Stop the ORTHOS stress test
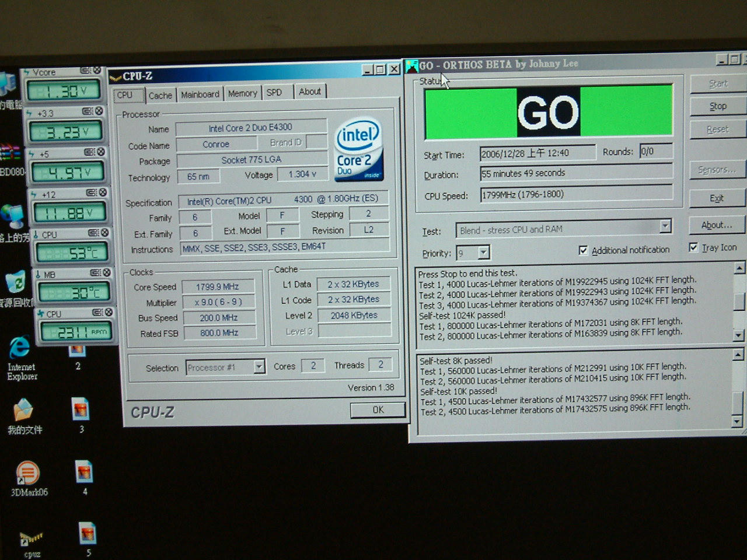This screenshot has width=747, height=560. [x=718, y=107]
